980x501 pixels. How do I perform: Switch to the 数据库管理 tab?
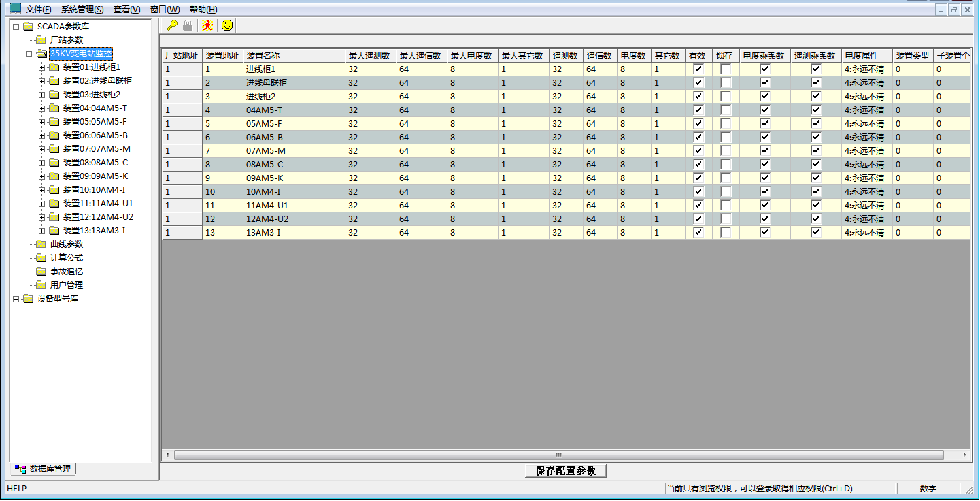click(x=44, y=469)
